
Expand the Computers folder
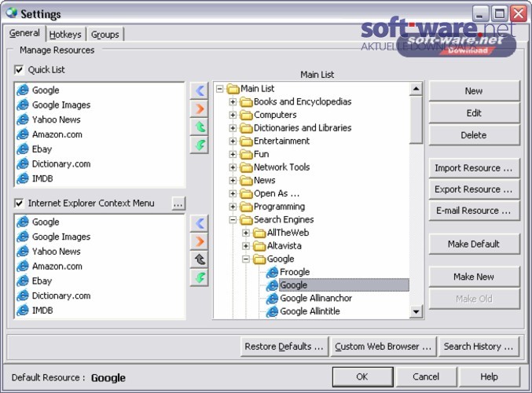tap(233, 115)
